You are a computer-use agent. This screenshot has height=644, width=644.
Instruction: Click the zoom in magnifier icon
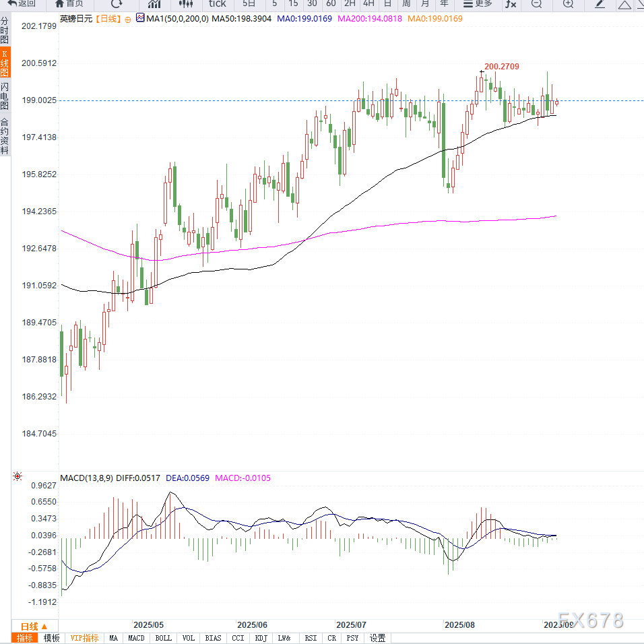pyautogui.click(x=568, y=4)
